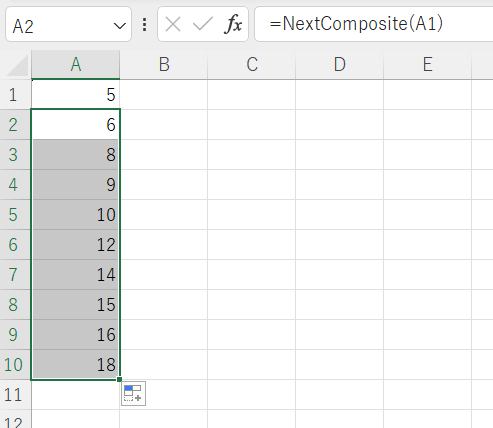Viewport: 493px width, 428px height.
Task: Expand the Name Box dropdown arrow
Action: 119,25
